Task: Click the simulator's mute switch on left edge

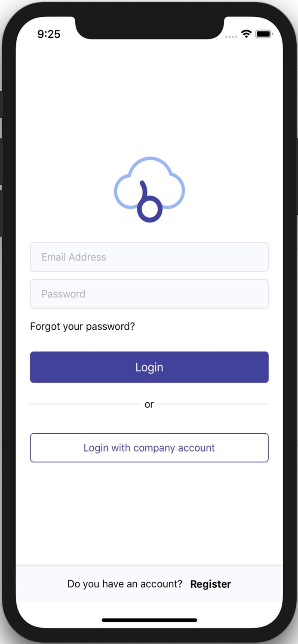Action: 1,104
